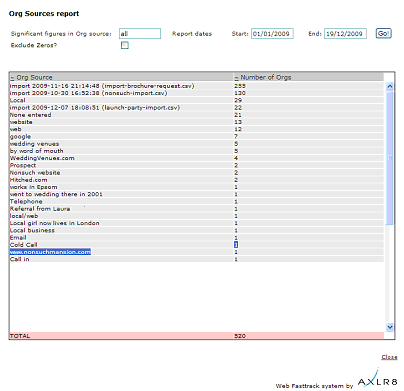
Task: Click the scrollbar down arrow
Action: tap(389, 327)
